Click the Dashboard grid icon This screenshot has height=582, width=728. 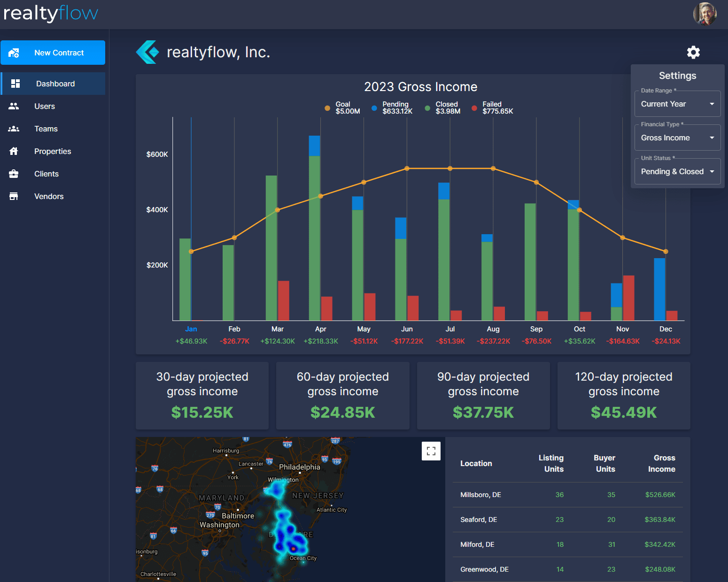click(15, 84)
